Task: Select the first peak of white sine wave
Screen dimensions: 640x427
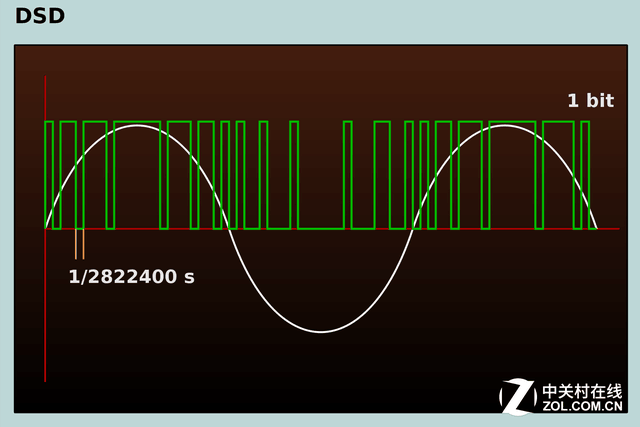Action: point(138,126)
